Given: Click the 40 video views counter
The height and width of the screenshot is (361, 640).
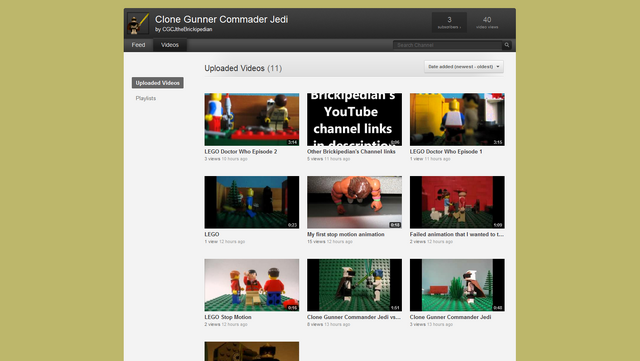Looking at the screenshot, I should (x=487, y=22).
